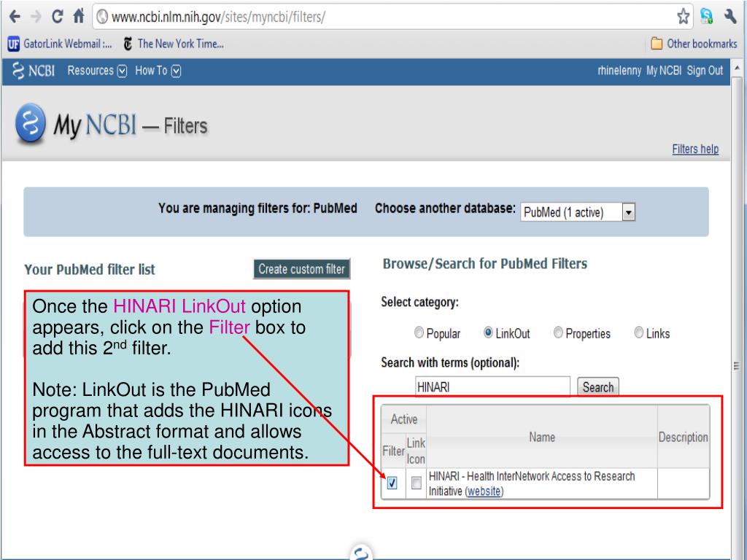This screenshot has width=747, height=560.
Task: Go to browser home page icon
Action: click(79, 16)
